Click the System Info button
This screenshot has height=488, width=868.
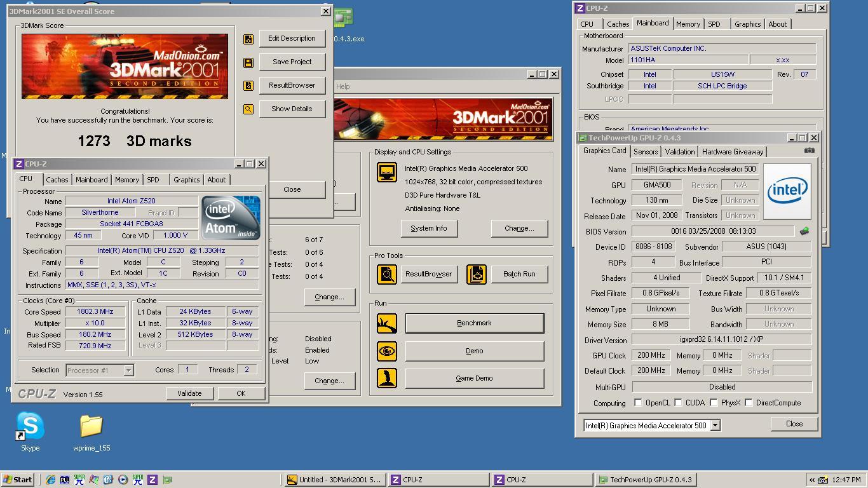tap(429, 229)
